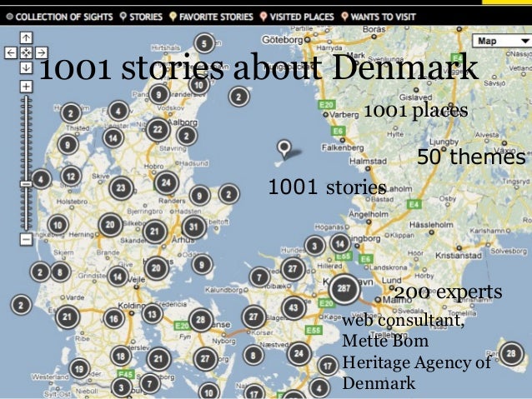Open the 20 cluster near Silkeborg

pos(110,225)
